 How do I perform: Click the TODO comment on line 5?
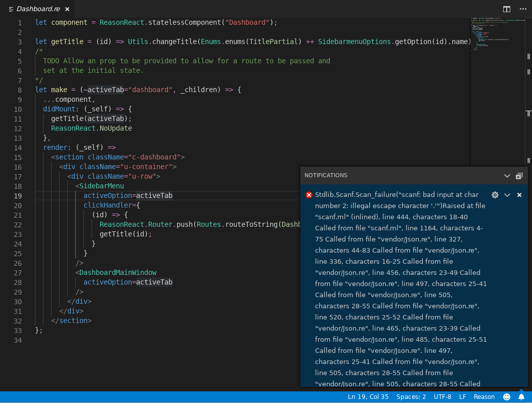186,61
